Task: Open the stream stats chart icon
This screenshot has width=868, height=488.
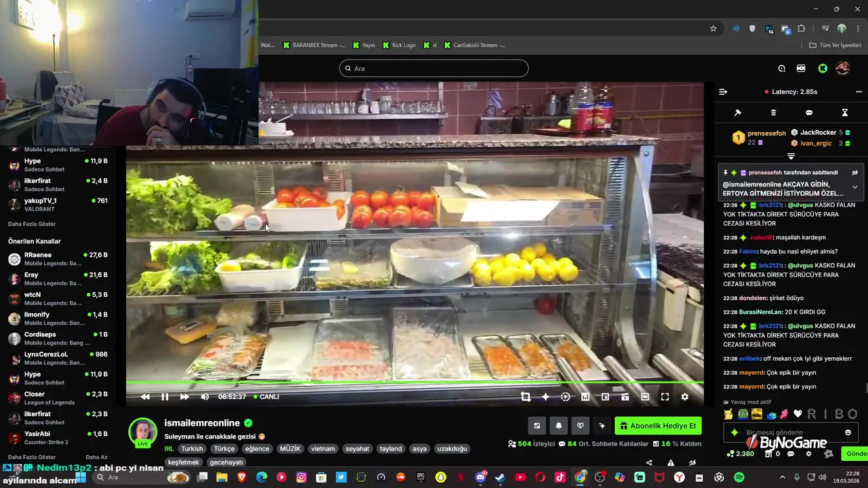Action: click(x=586, y=396)
